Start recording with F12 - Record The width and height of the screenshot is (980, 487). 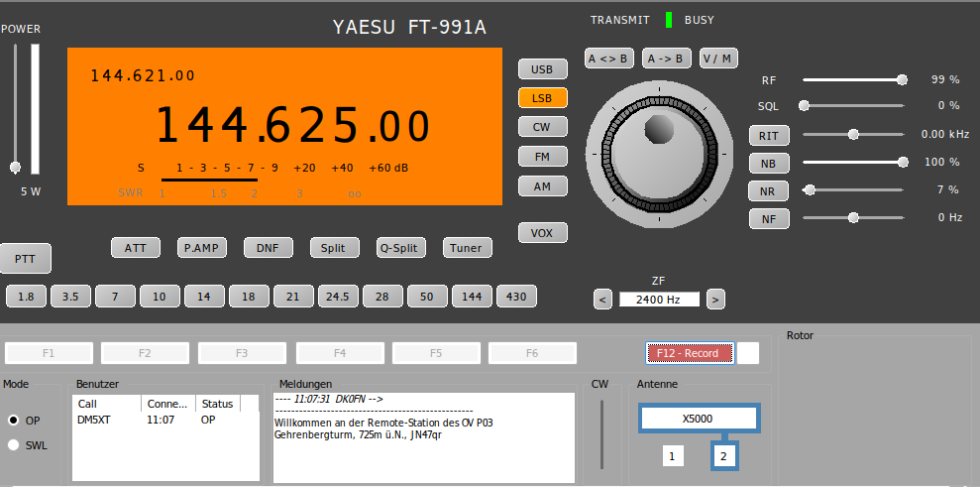point(690,353)
